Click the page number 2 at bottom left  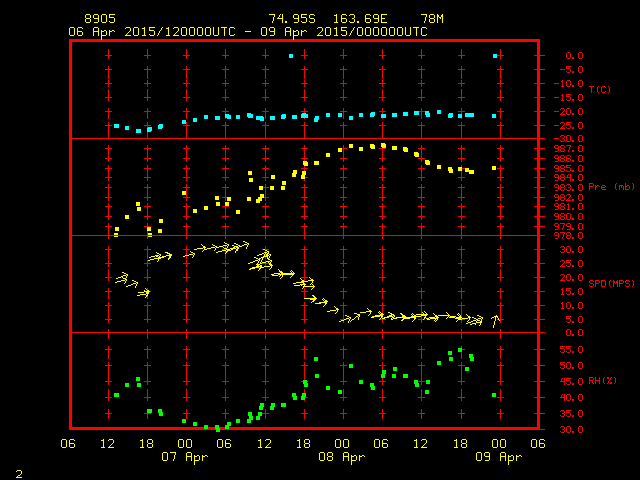coord(19,474)
